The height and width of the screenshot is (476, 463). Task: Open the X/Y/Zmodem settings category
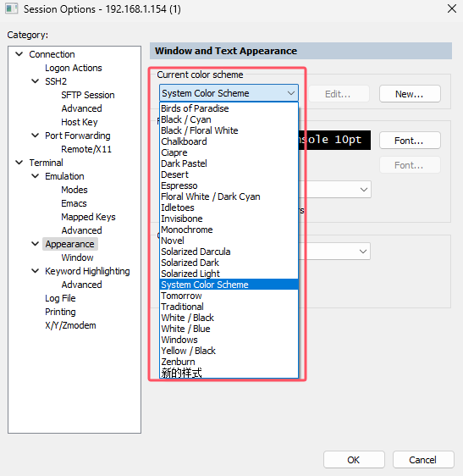[70, 325]
